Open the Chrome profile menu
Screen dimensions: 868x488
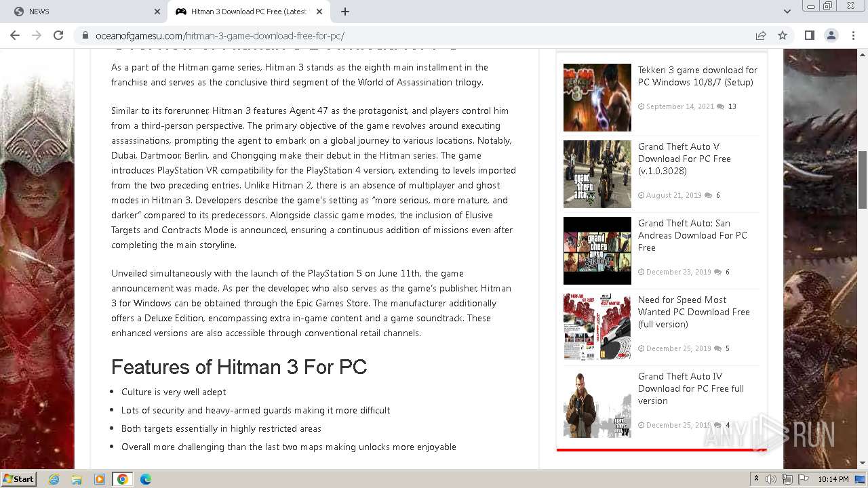(831, 35)
